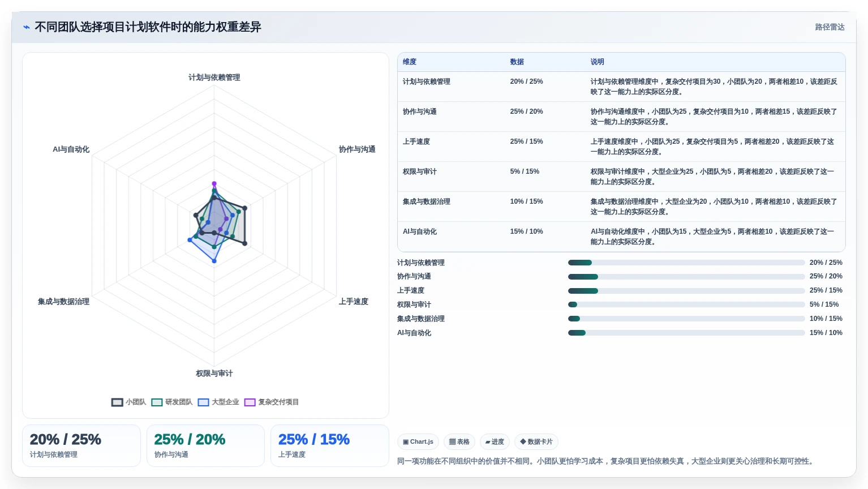
Task: Click the dashboard title 不同团队选择项目计划软件时的能力权重差异
Action: [148, 27]
